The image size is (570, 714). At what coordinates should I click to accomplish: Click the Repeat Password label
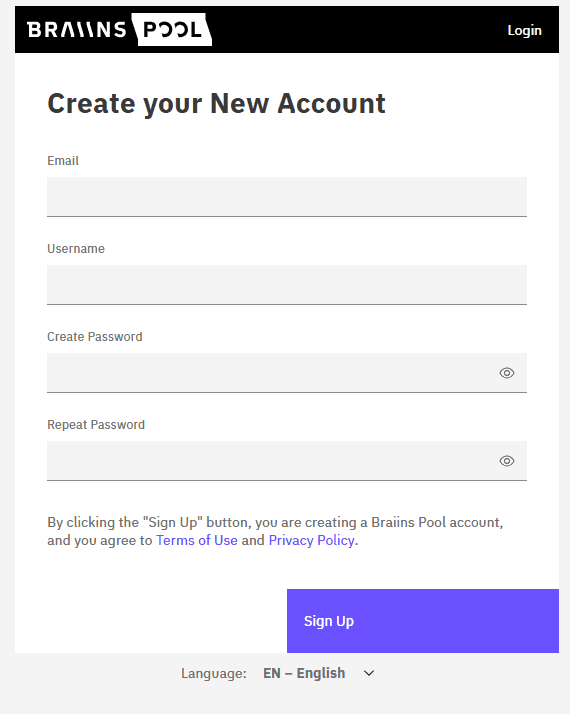click(x=96, y=424)
